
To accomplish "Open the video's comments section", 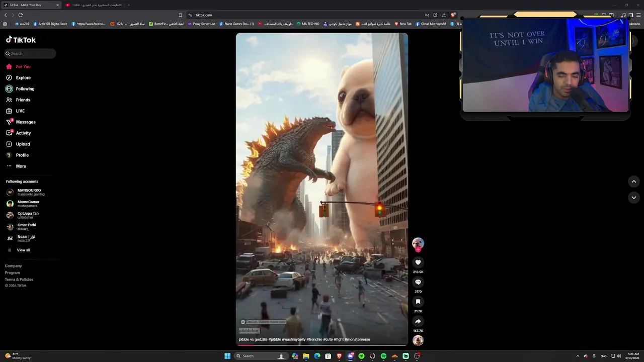I will tap(418, 282).
